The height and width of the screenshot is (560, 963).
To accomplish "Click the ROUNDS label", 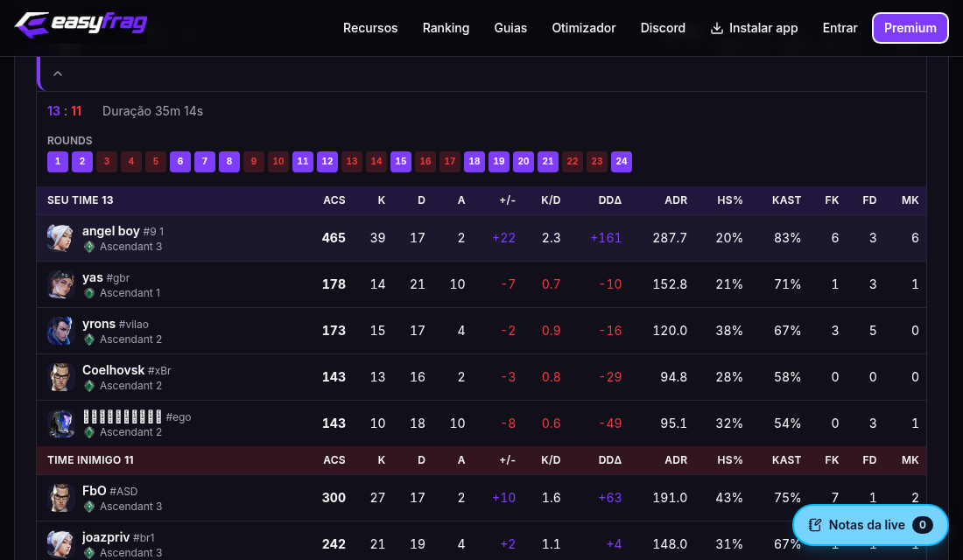I will (69, 141).
